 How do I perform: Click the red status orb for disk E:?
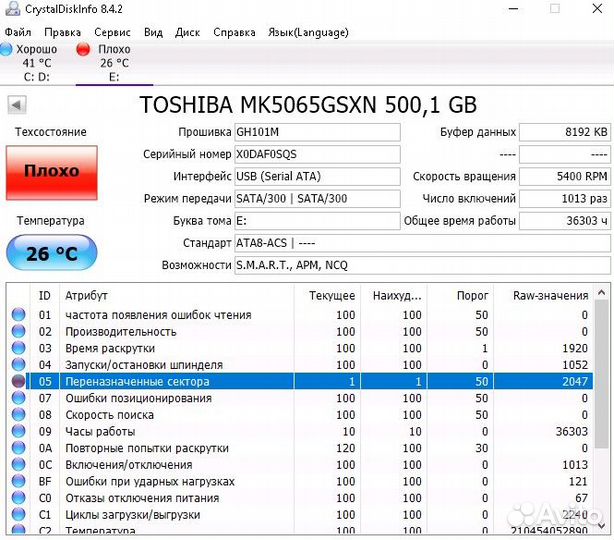click(x=83, y=49)
